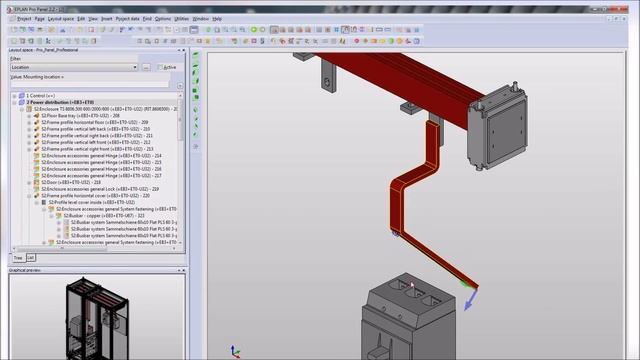Select the S2:Busbar - copper 323 row
Image resolution: width=640 pixels, height=360 pixels.
click(x=104, y=216)
